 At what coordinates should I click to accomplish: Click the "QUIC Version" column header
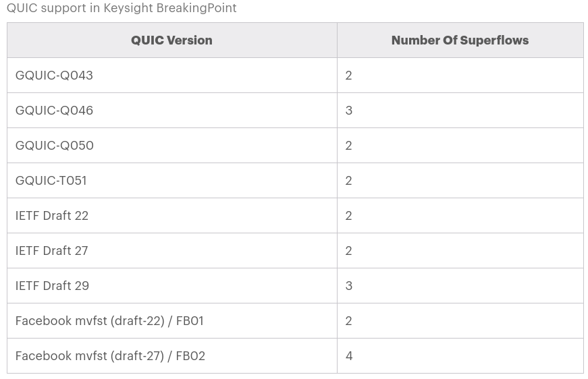click(x=171, y=40)
